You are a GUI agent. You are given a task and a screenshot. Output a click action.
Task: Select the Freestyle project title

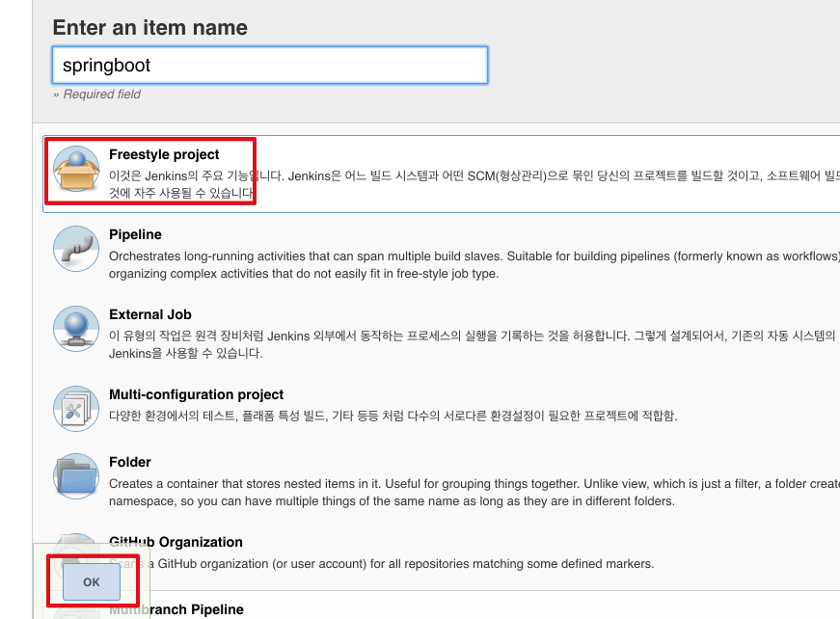[164, 154]
